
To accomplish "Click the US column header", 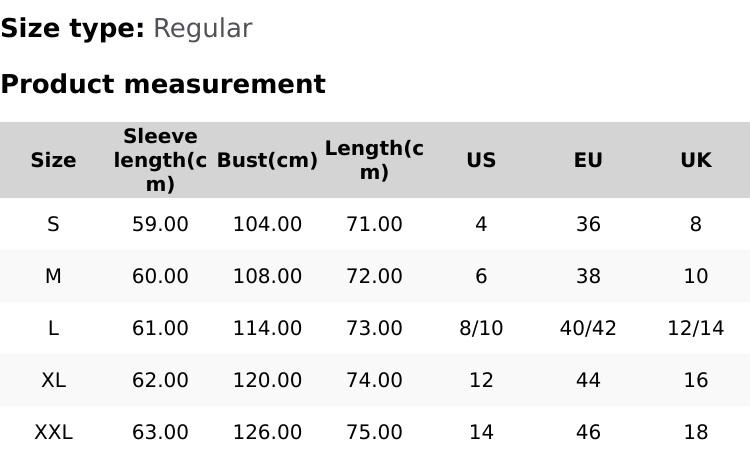I will coord(481,160).
